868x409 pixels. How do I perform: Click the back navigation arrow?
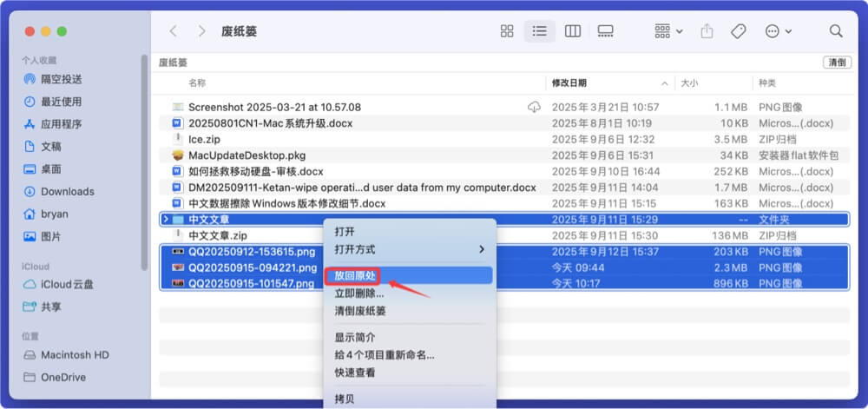(174, 31)
